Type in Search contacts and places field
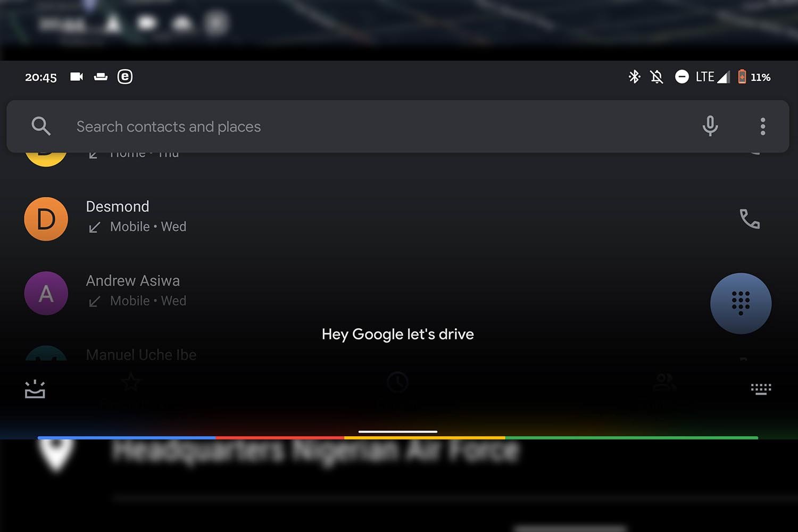798x532 pixels. (372, 127)
